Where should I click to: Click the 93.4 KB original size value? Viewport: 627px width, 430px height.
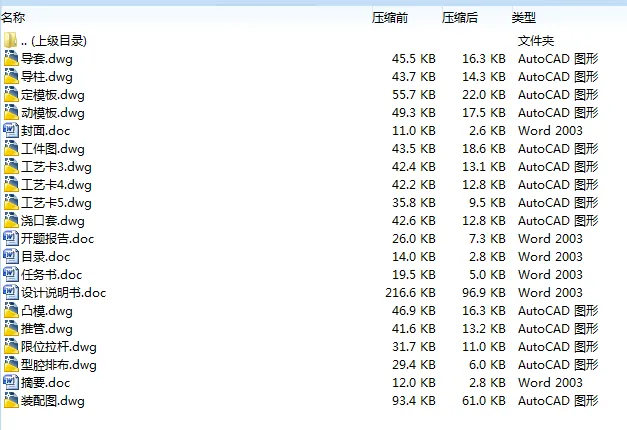click(x=414, y=401)
